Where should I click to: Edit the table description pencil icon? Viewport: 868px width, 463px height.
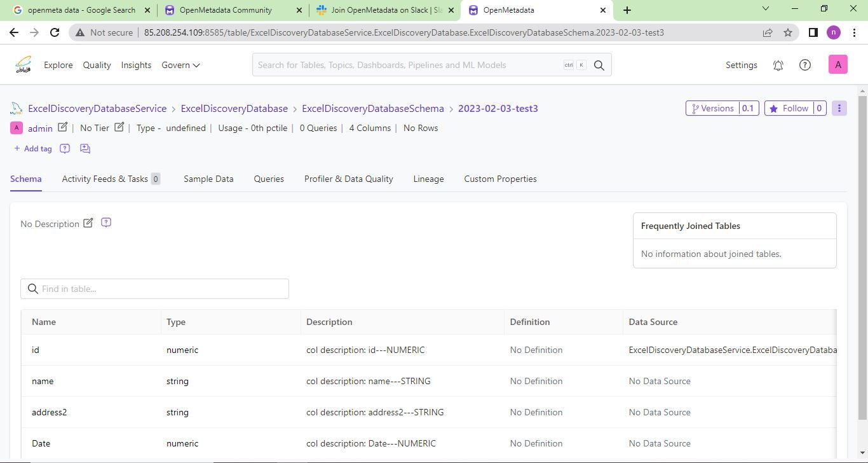pos(88,223)
